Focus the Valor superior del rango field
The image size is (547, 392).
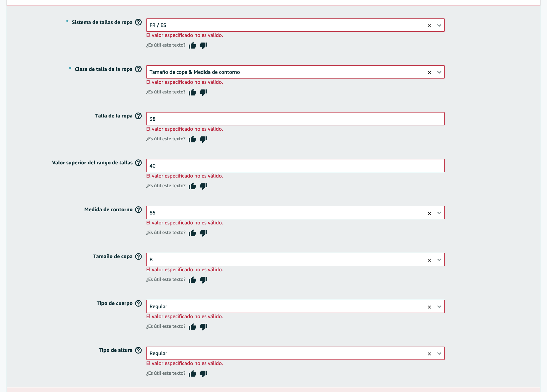pos(295,166)
